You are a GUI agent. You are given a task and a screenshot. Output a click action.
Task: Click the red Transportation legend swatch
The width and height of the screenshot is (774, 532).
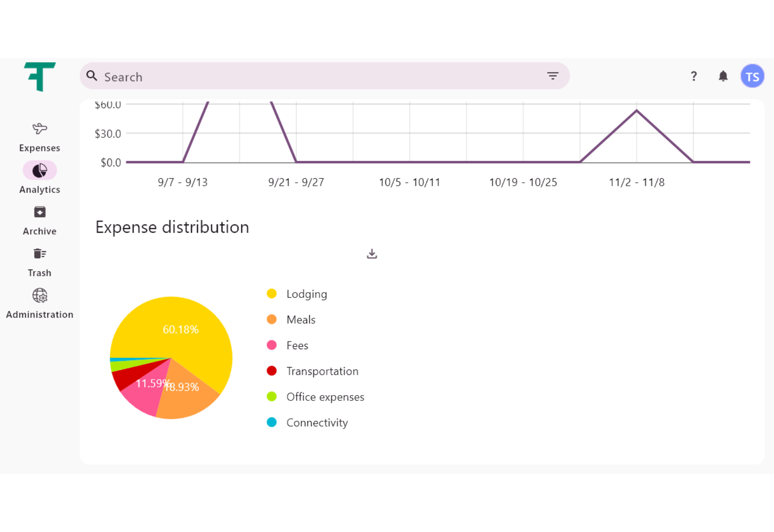[x=272, y=371]
